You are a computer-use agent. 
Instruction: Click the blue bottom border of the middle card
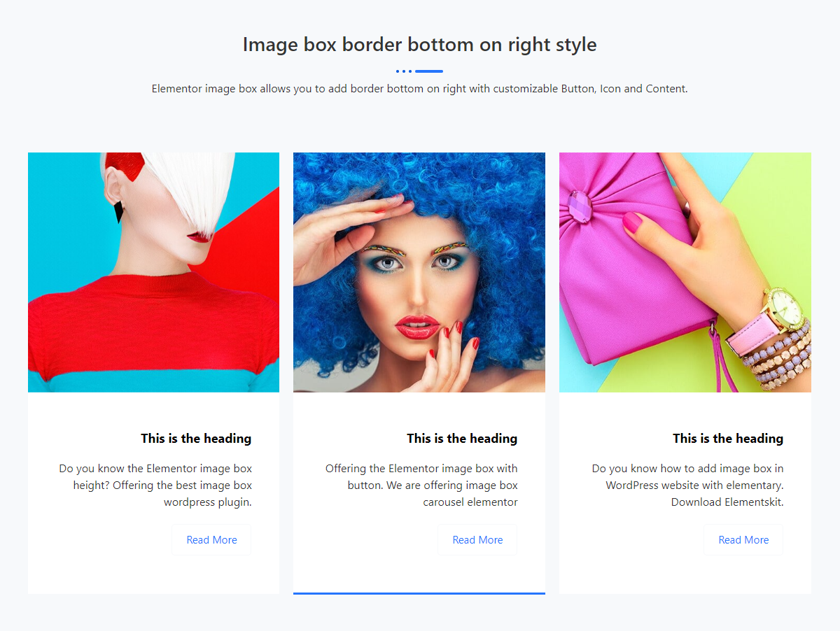tap(419, 593)
